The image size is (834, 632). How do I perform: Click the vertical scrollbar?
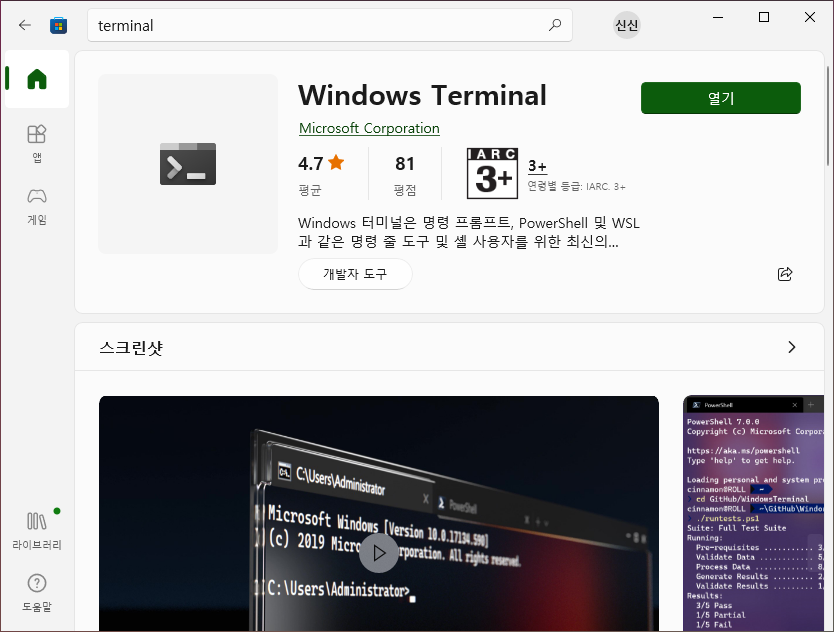828,116
